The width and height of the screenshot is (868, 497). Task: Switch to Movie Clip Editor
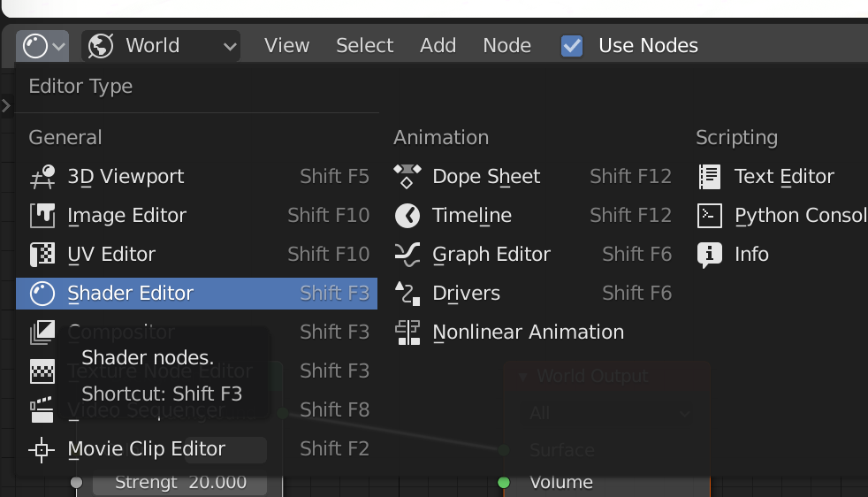tap(196, 449)
